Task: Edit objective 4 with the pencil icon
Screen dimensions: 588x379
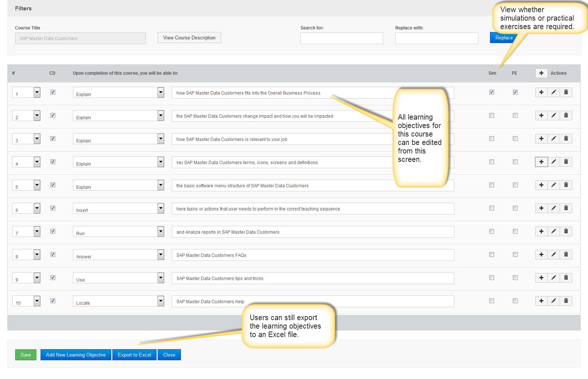Action: 554,162
